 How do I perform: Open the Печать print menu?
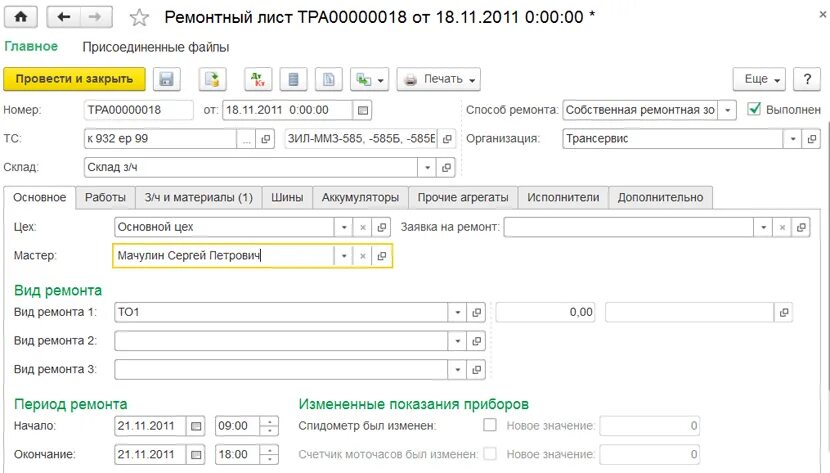(439, 79)
